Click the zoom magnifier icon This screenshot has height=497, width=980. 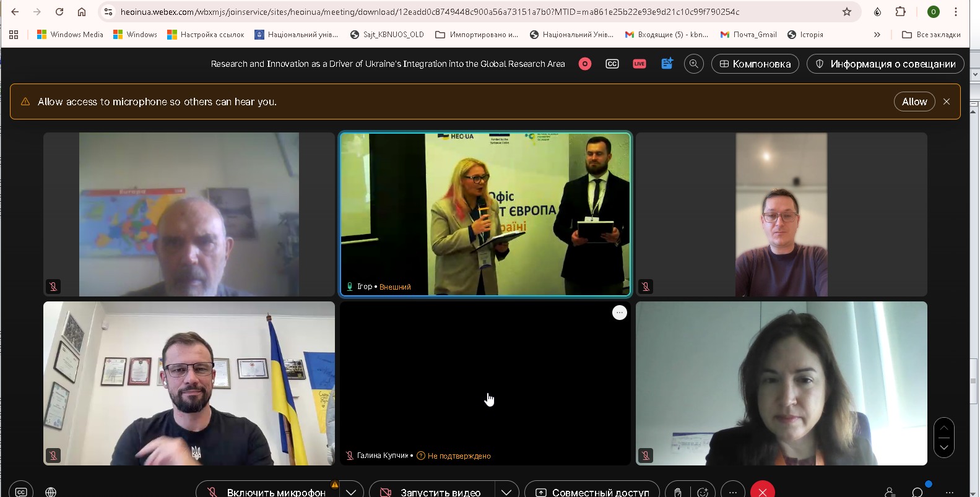tap(693, 64)
